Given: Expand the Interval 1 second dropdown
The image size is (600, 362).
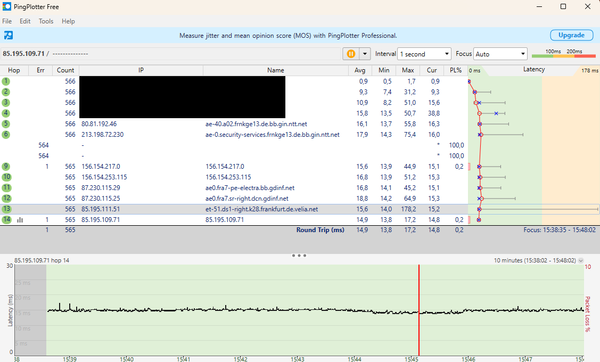Looking at the screenshot, I should tap(424, 54).
